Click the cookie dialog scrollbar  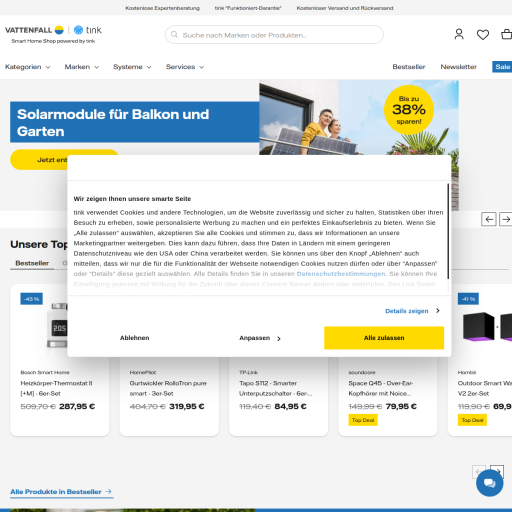coord(448,231)
